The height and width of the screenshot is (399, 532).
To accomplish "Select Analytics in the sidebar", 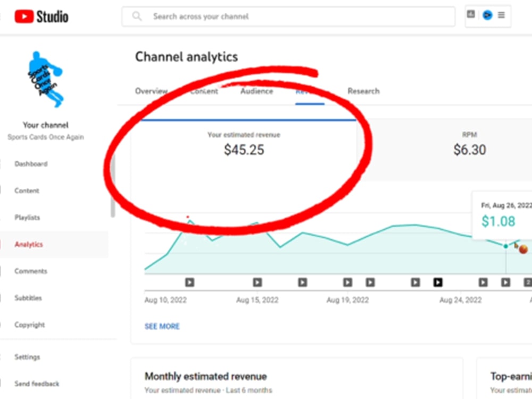I will click(x=29, y=244).
